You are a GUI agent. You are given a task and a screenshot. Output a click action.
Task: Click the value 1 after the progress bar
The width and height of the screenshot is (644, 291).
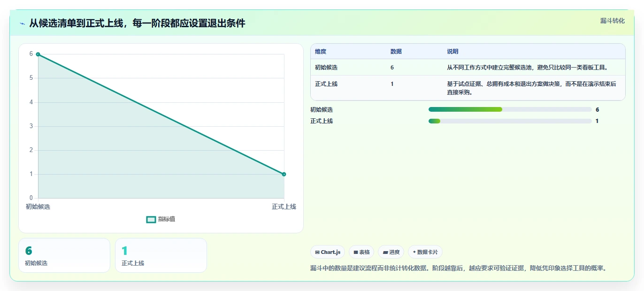tap(597, 121)
